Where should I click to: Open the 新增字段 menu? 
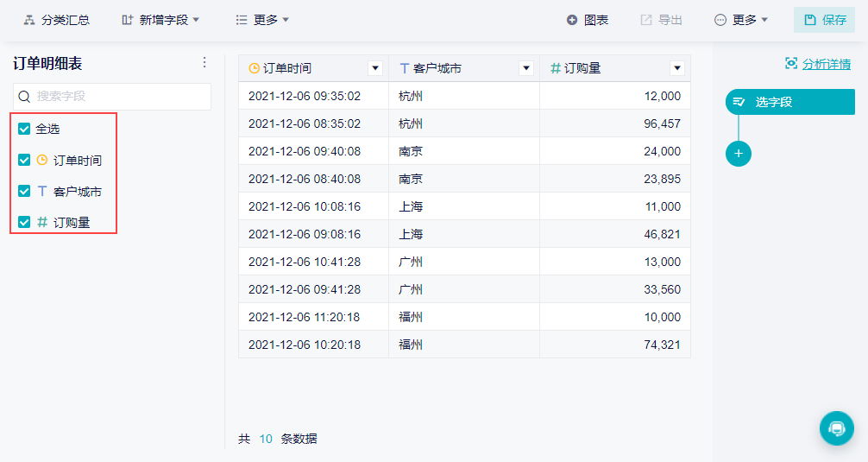pos(161,20)
